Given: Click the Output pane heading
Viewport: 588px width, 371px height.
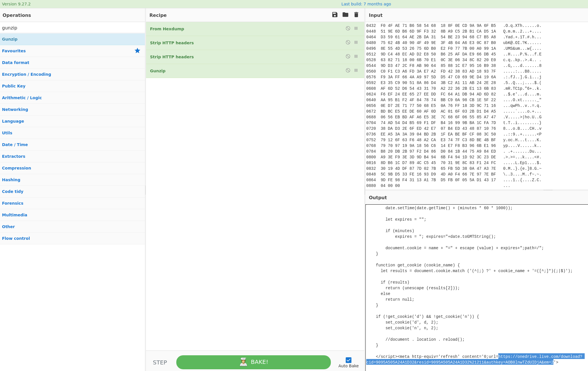Looking at the screenshot, I should 378,198.
